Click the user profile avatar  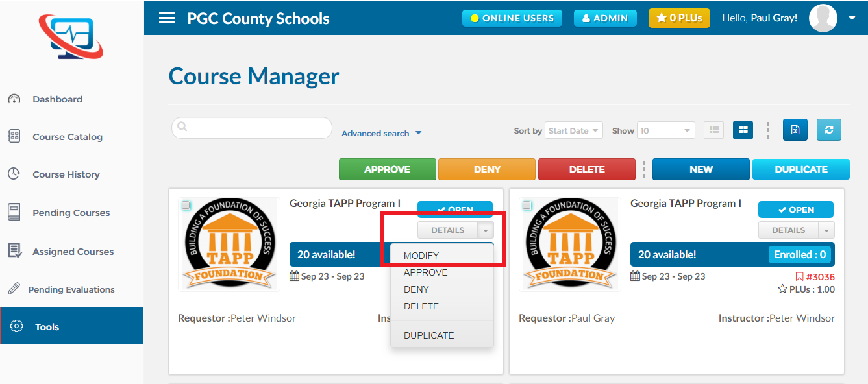[823, 18]
